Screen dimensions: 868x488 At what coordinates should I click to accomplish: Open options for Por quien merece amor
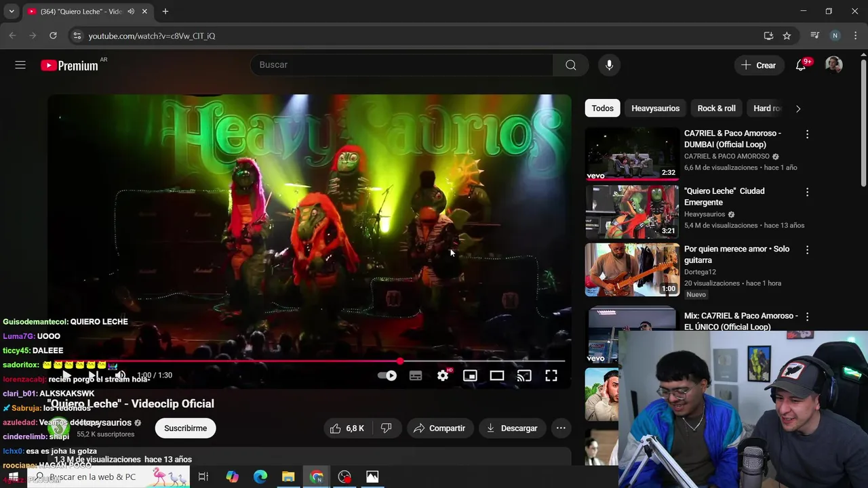pos(807,250)
